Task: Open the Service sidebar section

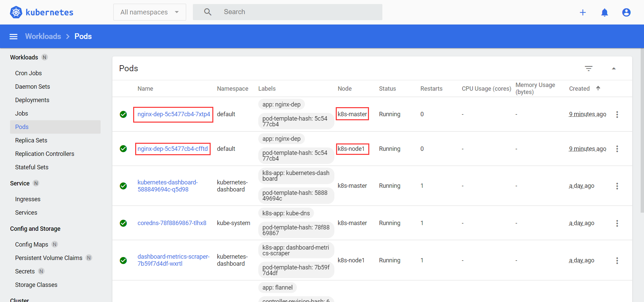Action: [20, 183]
